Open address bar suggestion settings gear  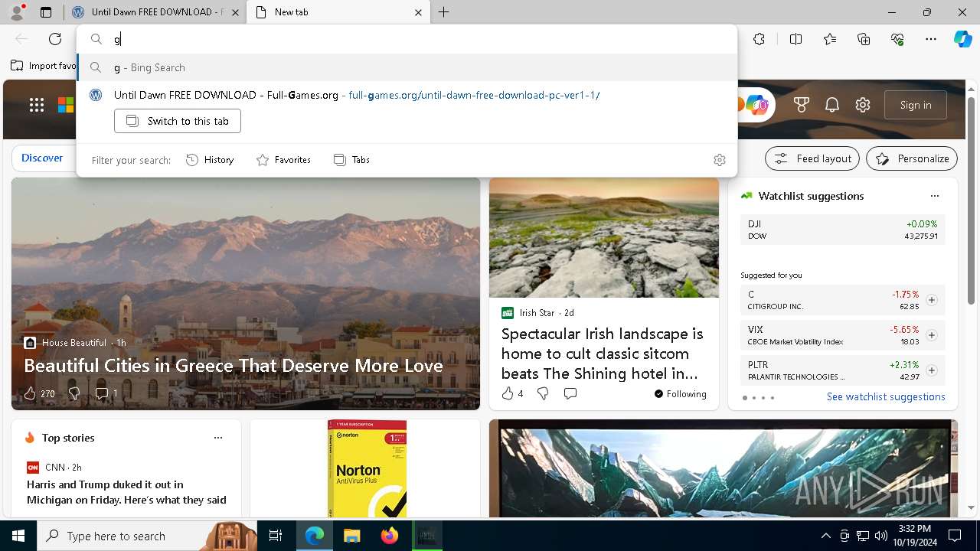[720, 160]
